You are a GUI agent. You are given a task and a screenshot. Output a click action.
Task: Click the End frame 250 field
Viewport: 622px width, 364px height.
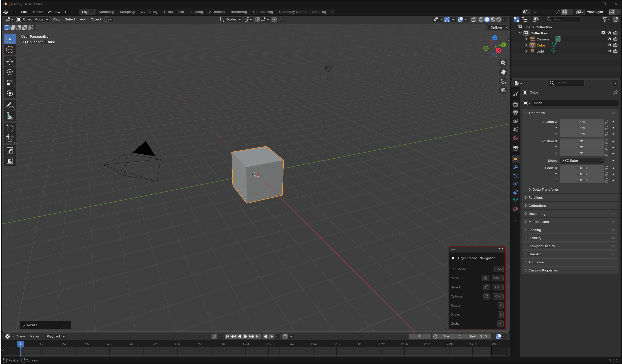[x=478, y=336]
